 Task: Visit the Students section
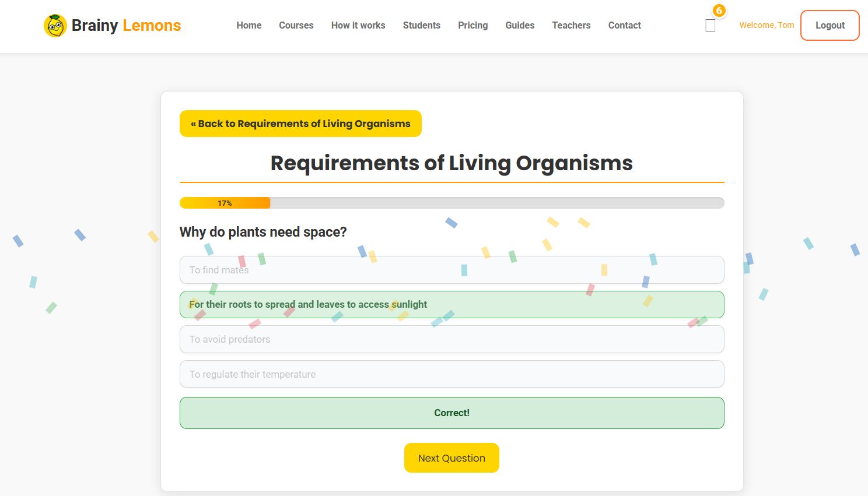coord(421,25)
